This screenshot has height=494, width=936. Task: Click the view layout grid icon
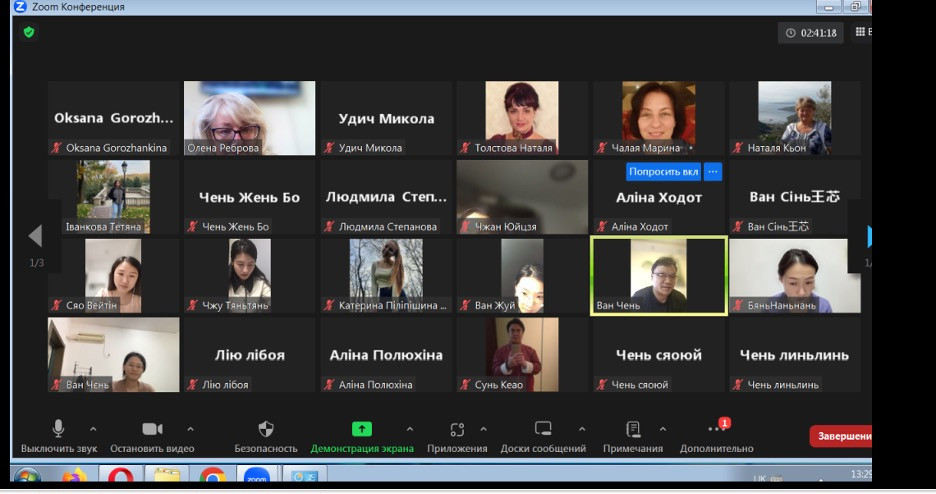click(860, 32)
